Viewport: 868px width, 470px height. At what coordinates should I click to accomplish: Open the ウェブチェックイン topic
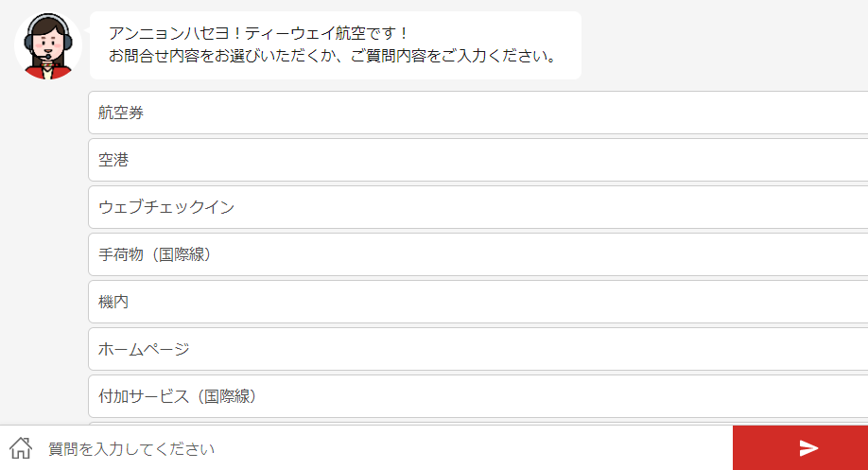pos(477,207)
